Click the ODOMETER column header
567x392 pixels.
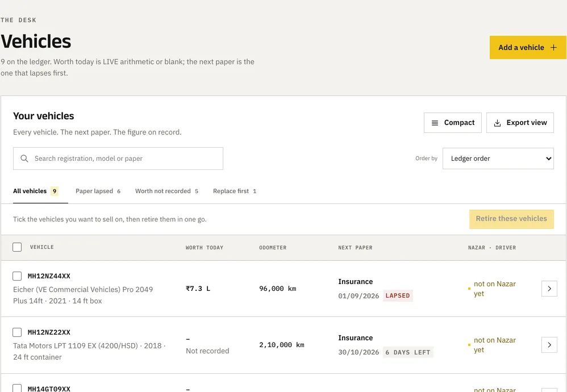coord(273,248)
